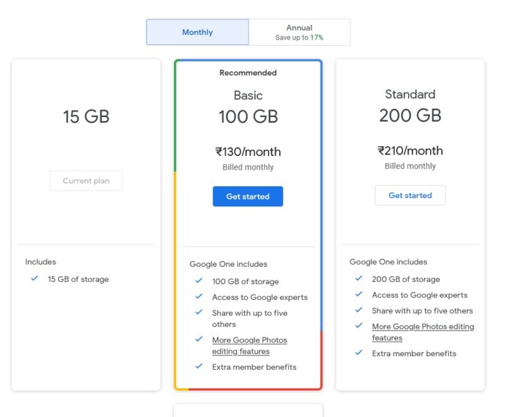The image size is (532, 417).
Task: Open More Google Photos editing features in Basic
Action: [249, 346]
